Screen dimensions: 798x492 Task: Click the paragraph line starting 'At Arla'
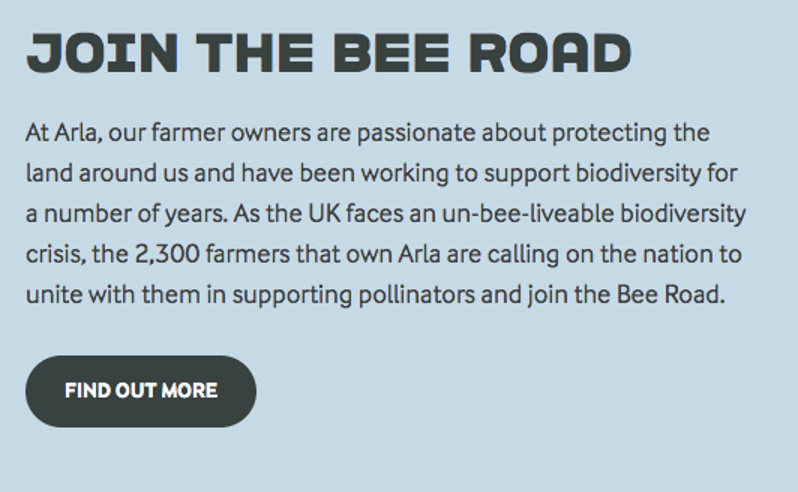367,133
